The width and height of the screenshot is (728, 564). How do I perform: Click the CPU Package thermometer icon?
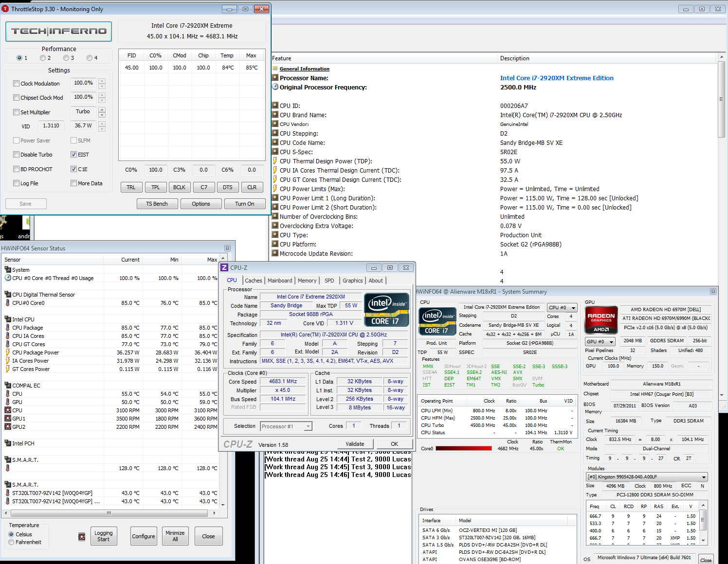[8, 328]
